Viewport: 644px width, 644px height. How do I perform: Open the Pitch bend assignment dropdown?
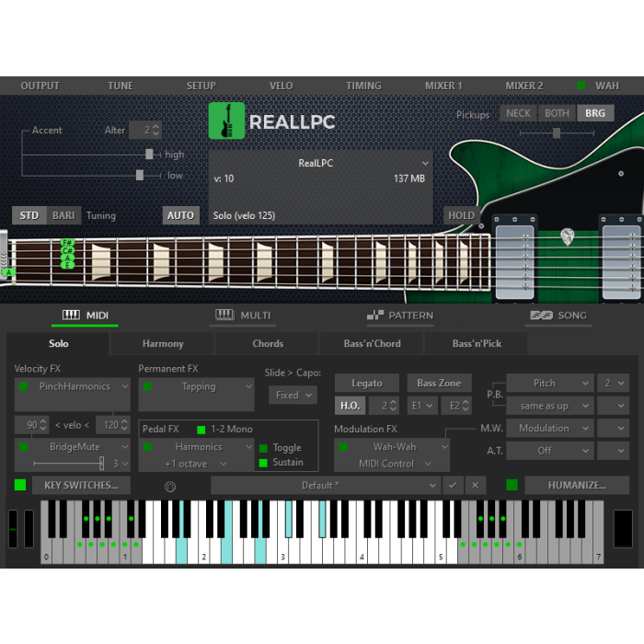[550, 384]
